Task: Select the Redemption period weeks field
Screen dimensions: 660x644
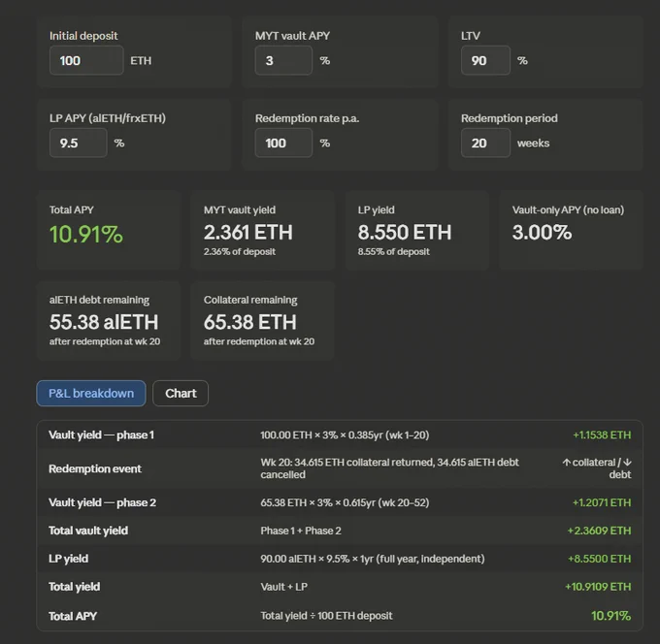Action: pyautogui.click(x=485, y=143)
